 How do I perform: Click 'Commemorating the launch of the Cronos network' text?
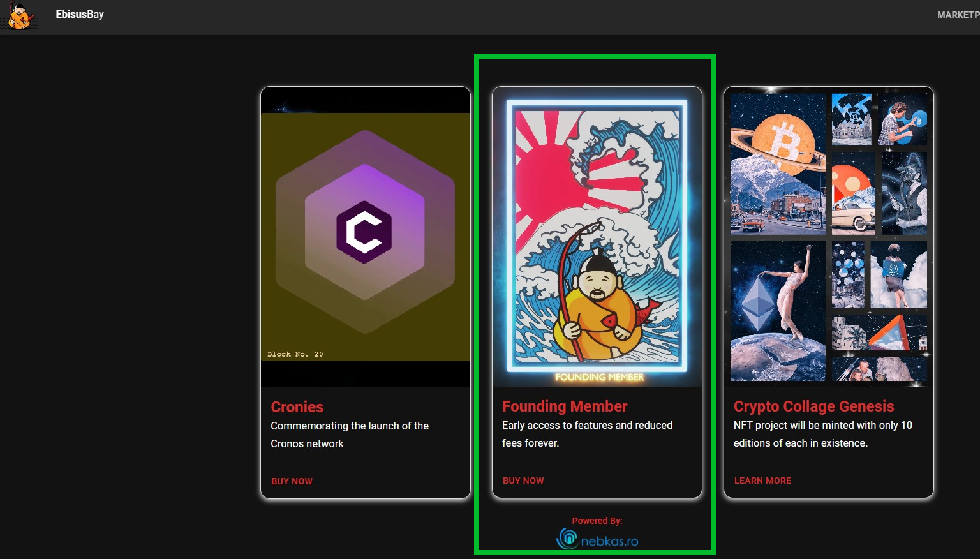(350, 435)
